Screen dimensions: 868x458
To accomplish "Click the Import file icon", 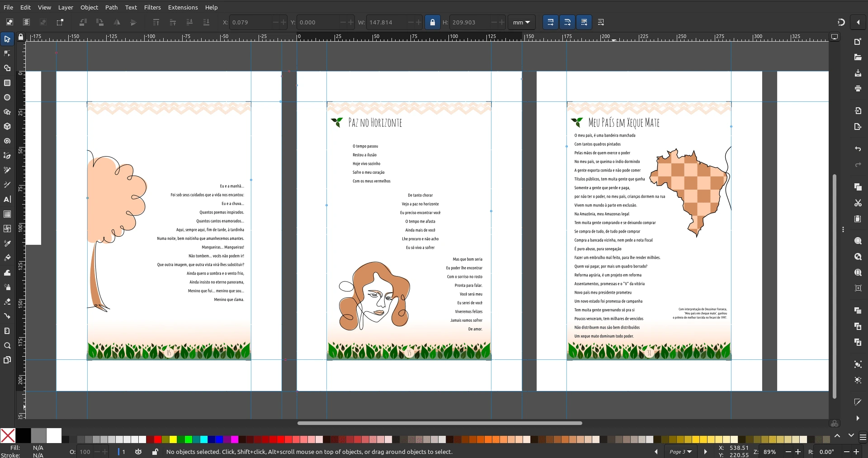I will (x=858, y=110).
